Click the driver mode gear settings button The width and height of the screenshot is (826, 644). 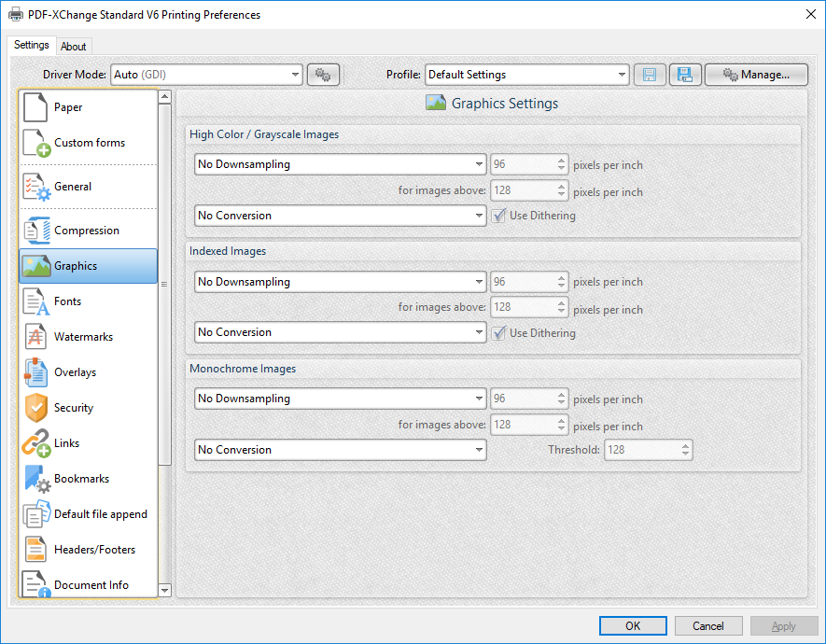click(323, 75)
